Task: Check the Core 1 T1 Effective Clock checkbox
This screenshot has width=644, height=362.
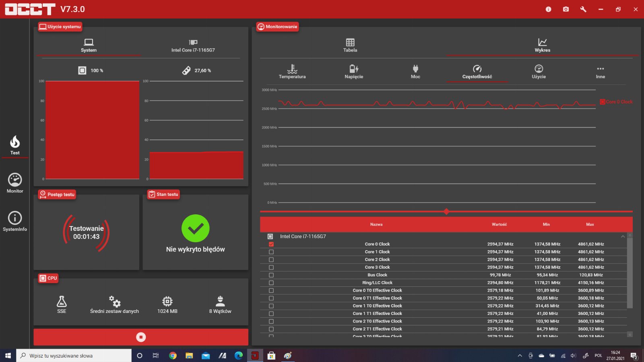Action: [271, 313]
